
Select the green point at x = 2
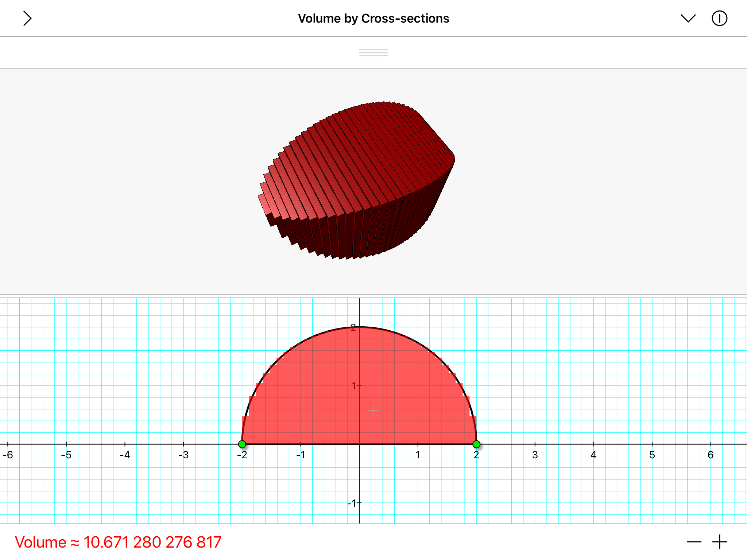(x=476, y=444)
